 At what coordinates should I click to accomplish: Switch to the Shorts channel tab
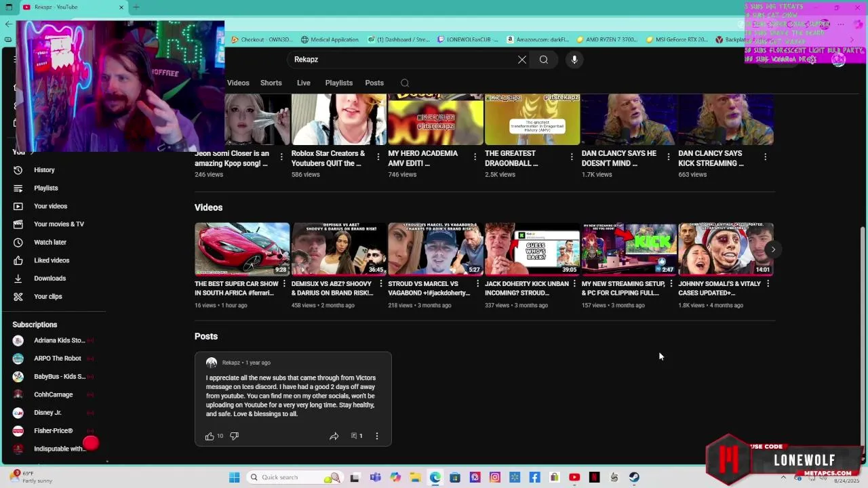click(271, 83)
